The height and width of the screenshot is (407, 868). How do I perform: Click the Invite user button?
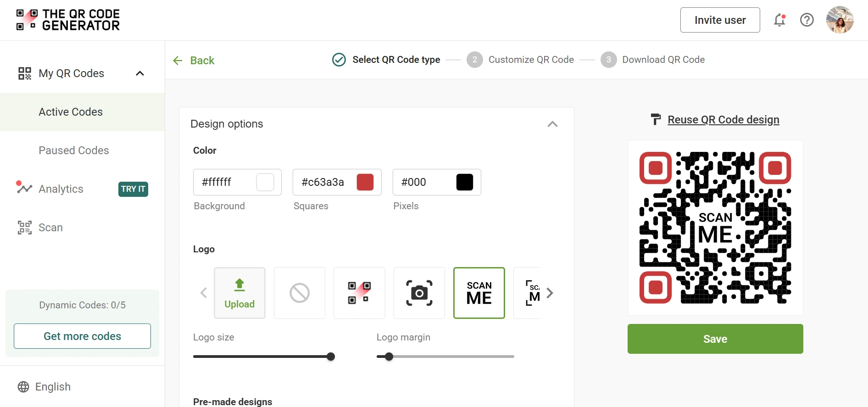pos(720,20)
